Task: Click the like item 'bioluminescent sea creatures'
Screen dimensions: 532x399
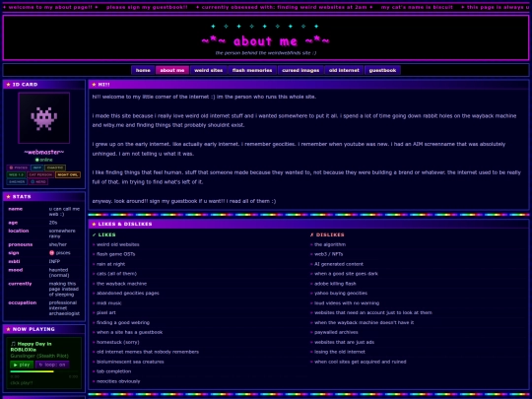Action: pyautogui.click(x=130, y=362)
